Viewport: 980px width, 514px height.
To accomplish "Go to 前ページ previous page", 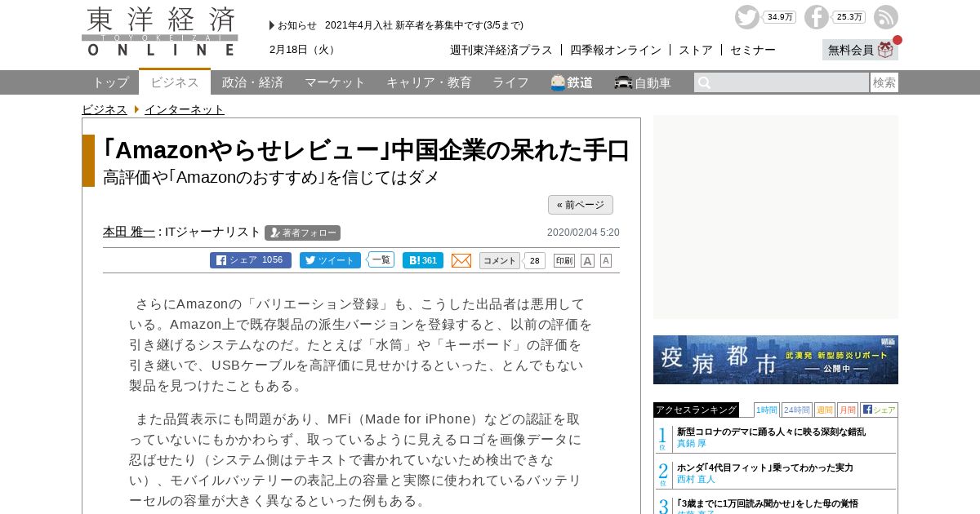I will pos(581,205).
